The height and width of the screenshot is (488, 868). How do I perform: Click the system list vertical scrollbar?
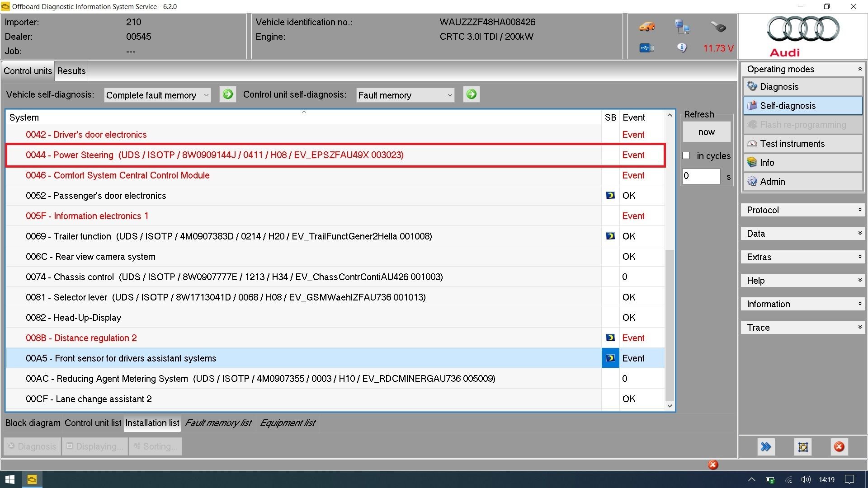(670, 325)
